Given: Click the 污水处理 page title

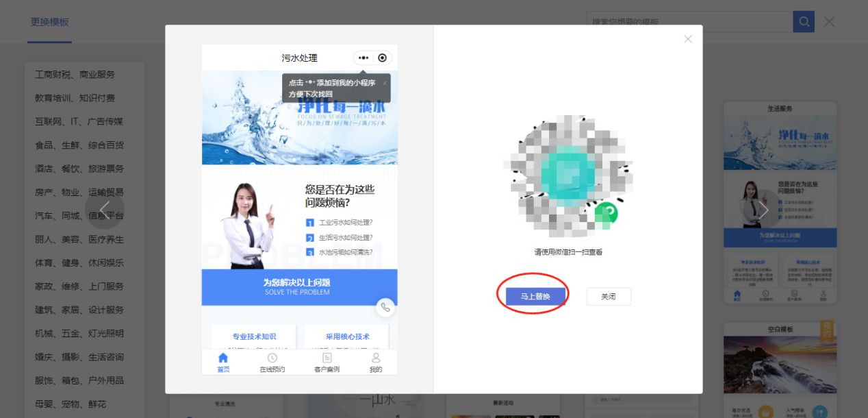Looking at the screenshot, I should click(x=299, y=58).
